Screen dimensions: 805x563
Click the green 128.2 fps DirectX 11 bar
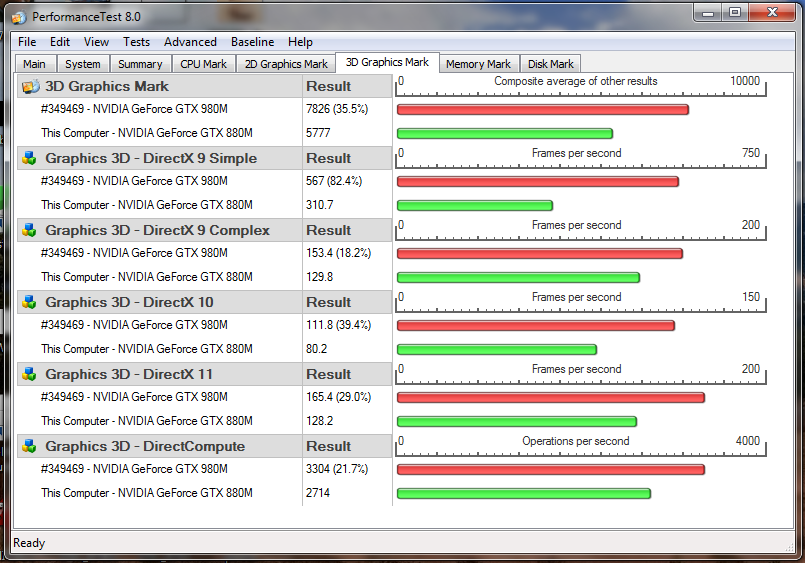516,421
